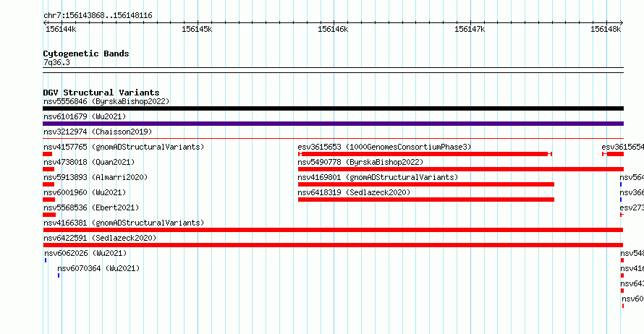This screenshot has width=644, height=334.
Task: Click the red bar for esv3615653
Action: 425,154
